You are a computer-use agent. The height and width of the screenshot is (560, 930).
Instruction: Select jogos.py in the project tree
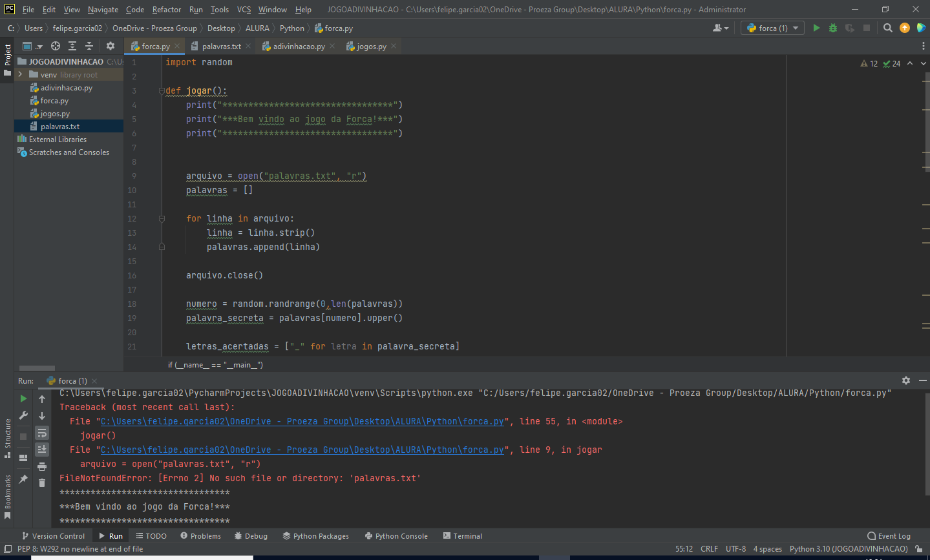[x=55, y=114]
